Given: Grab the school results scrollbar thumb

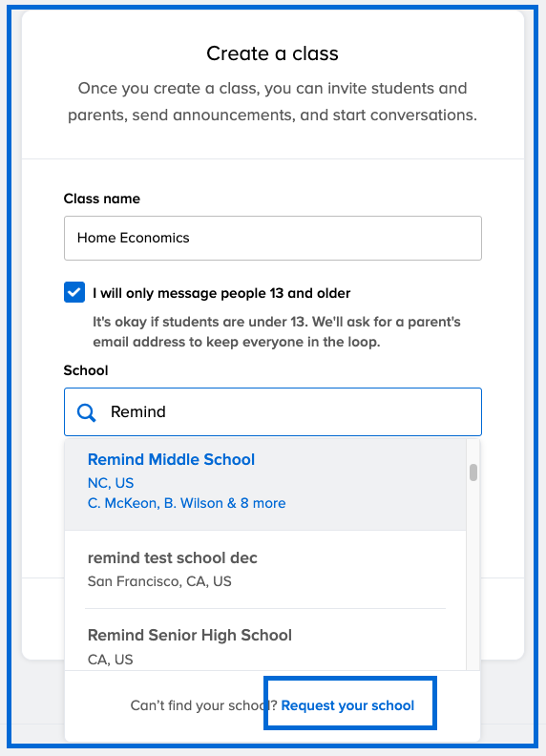Looking at the screenshot, I should click(473, 472).
